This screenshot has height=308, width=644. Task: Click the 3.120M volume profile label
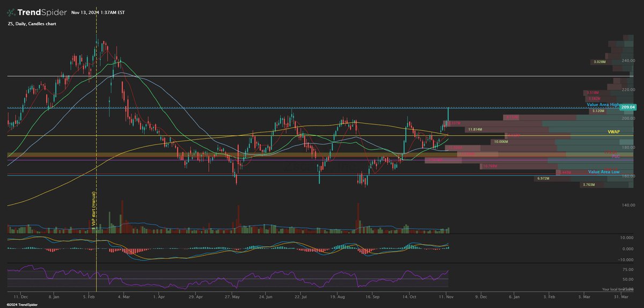[597, 111]
